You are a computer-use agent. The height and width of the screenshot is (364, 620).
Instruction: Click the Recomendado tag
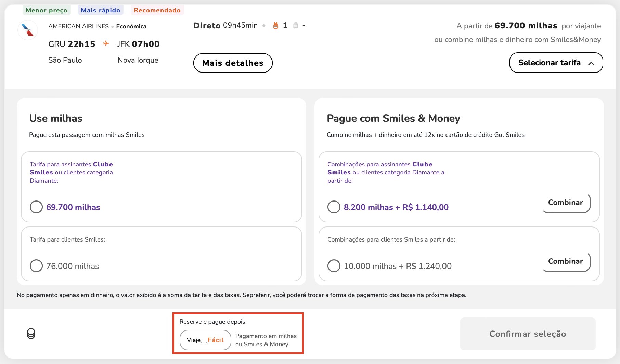157,10
